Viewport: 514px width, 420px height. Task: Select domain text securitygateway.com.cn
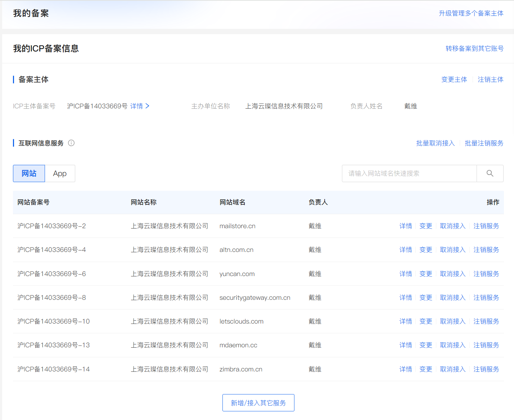click(255, 298)
